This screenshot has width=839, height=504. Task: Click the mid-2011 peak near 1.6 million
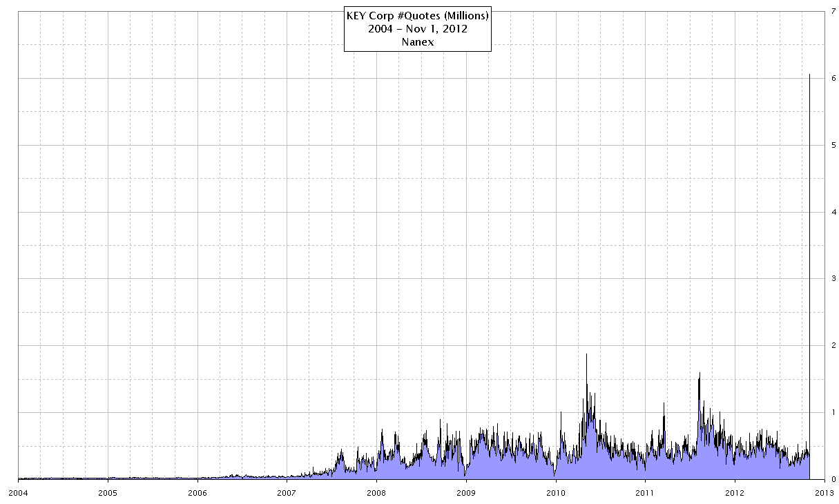700,374
